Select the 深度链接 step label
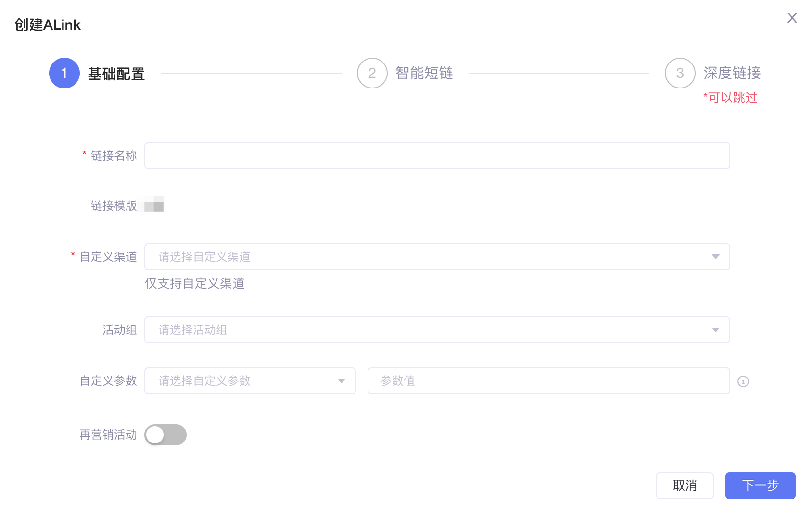Screen dimensions: 812x505 (732, 73)
